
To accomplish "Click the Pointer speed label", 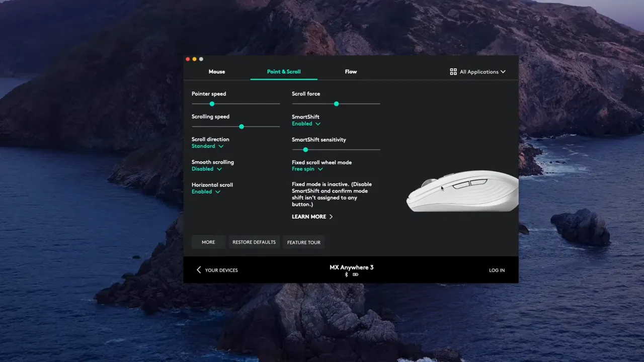I will click(x=209, y=94).
